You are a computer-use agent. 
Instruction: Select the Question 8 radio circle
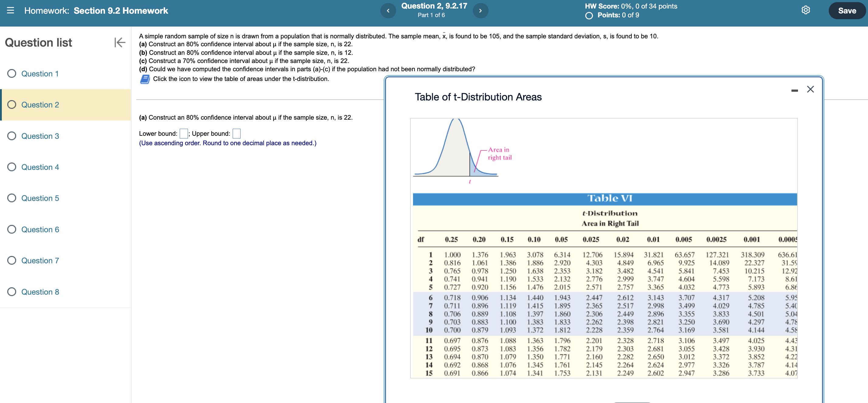click(x=12, y=292)
